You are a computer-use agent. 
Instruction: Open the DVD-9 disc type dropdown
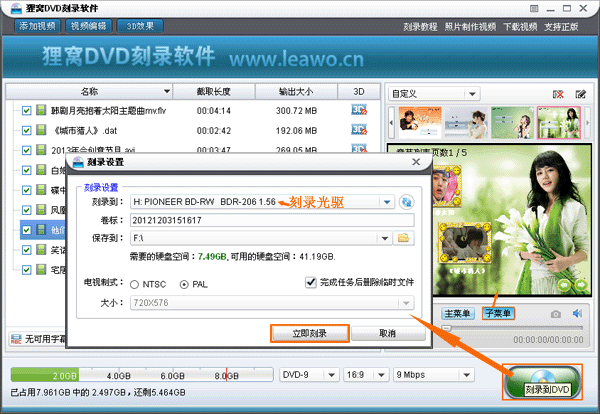(x=331, y=375)
